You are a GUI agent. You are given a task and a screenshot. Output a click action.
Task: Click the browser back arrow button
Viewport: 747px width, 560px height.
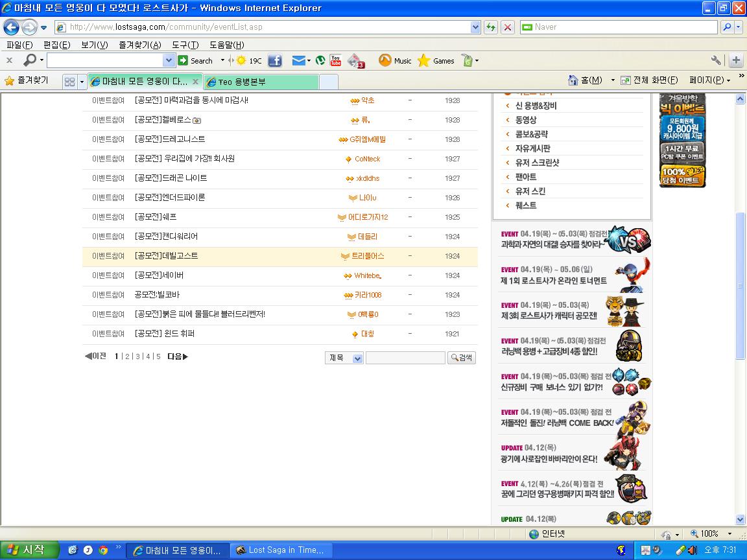pyautogui.click(x=12, y=27)
